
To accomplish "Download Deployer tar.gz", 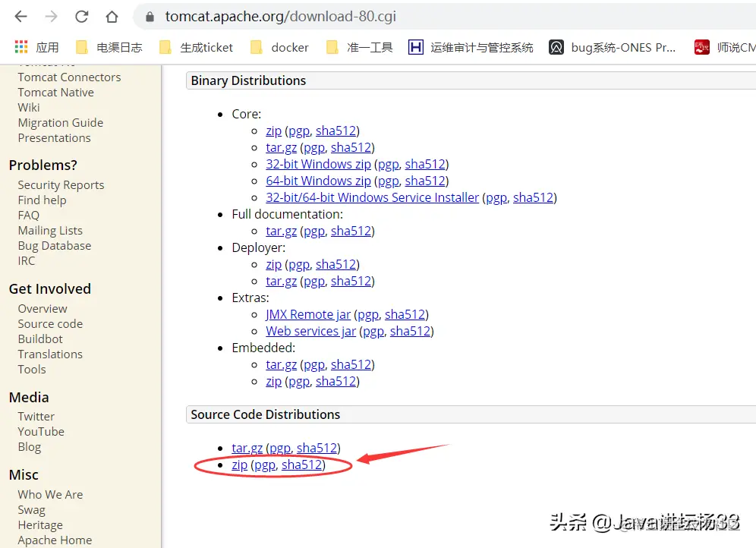I will pos(281,281).
